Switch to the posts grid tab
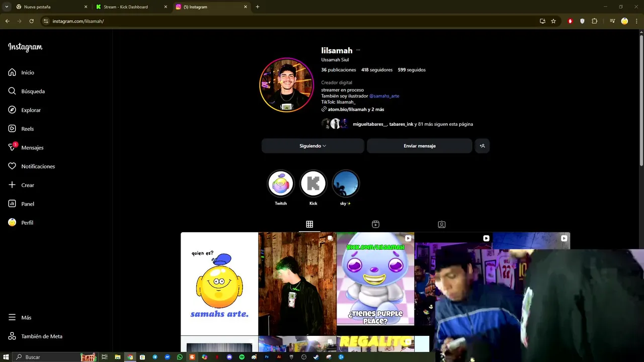 309,224
